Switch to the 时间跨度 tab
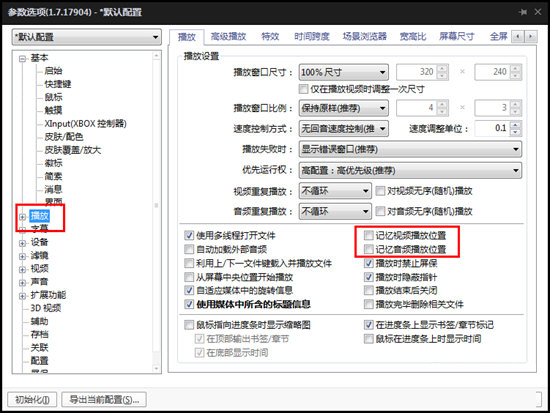 [x=312, y=36]
